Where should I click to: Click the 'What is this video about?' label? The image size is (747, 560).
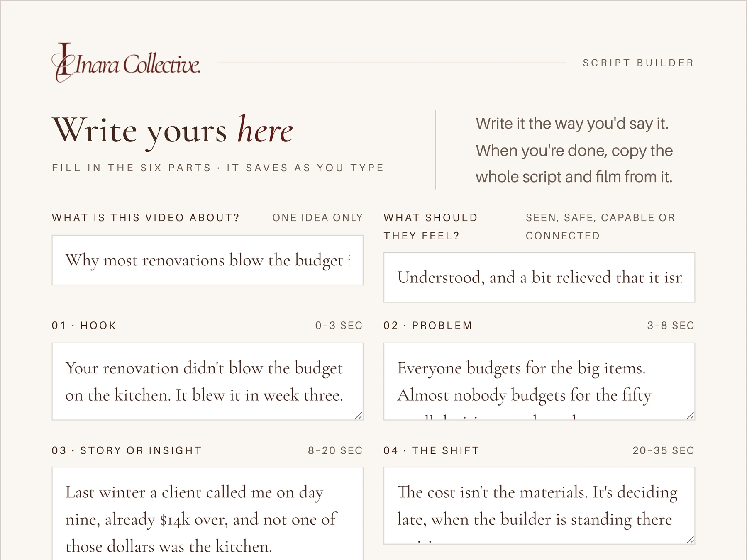pyautogui.click(x=146, y=218)
